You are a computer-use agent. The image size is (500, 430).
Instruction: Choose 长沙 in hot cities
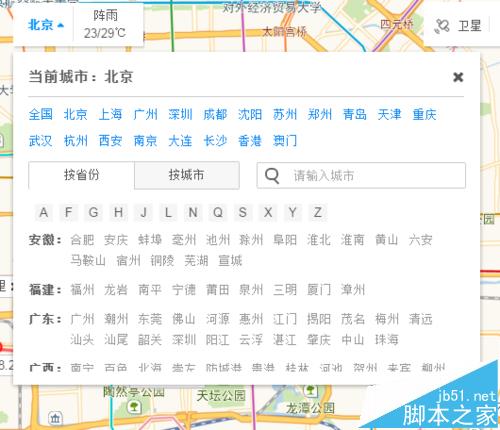pyautogui.click(x=215, y=141)
